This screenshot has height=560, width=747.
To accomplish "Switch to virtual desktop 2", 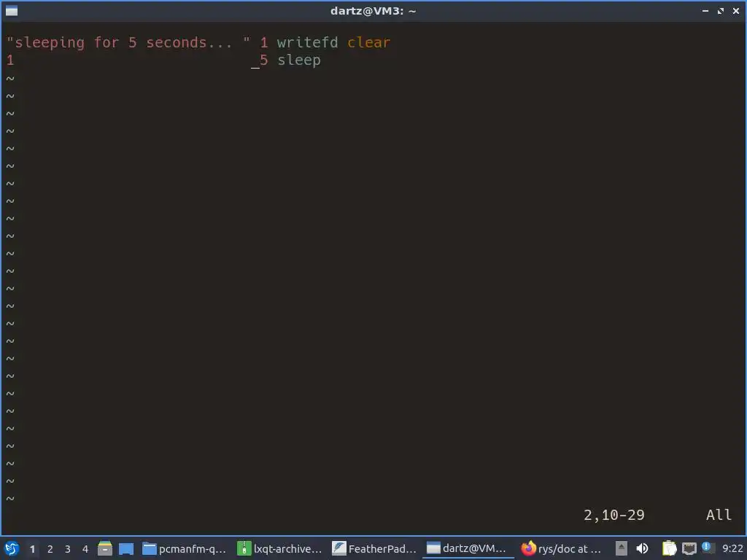I will point(50,549).
